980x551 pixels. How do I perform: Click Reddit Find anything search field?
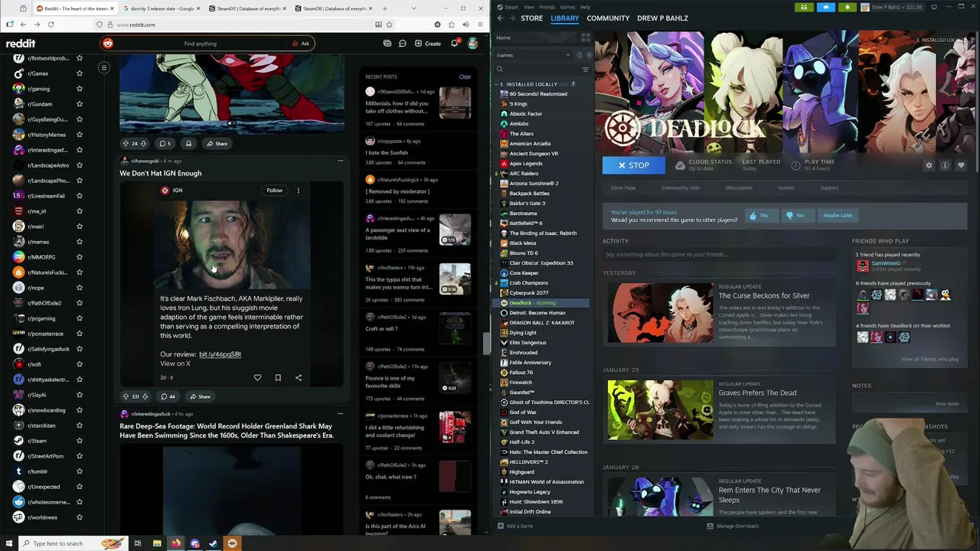(200, 44)
